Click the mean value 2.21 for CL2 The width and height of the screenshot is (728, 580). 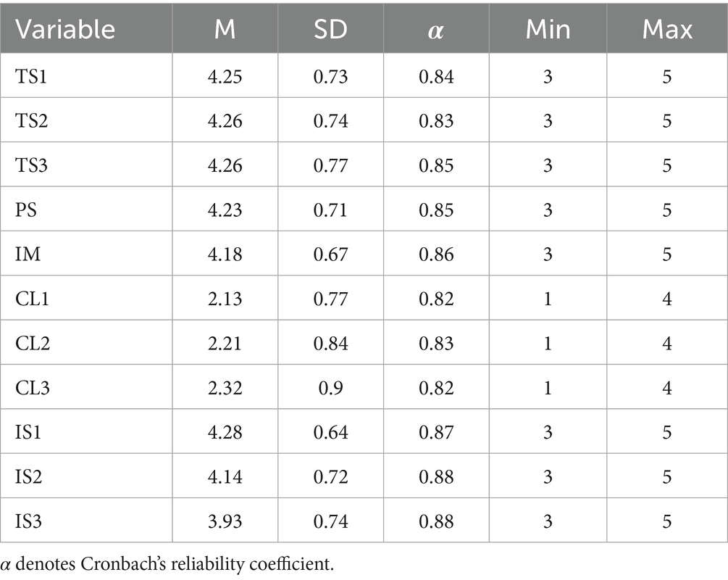point(225,344)
